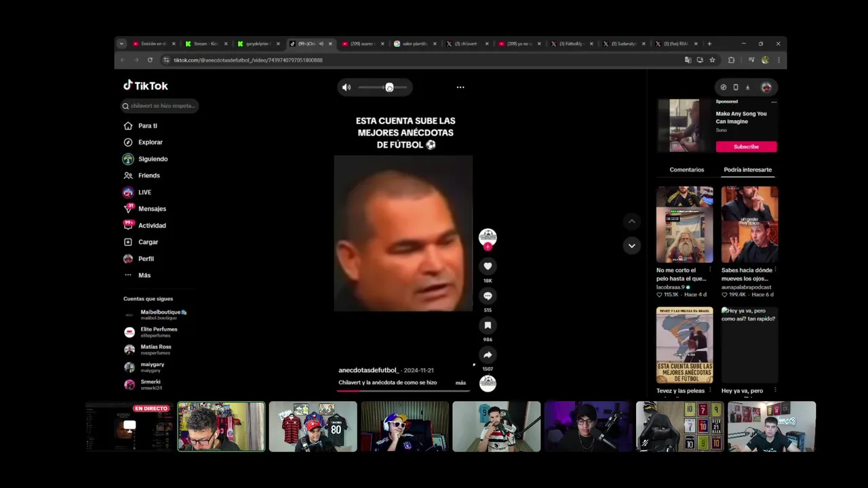The image size is (868, 488).
Task: Open the browser tab search dropdown arrow
Action: point(121,43)
